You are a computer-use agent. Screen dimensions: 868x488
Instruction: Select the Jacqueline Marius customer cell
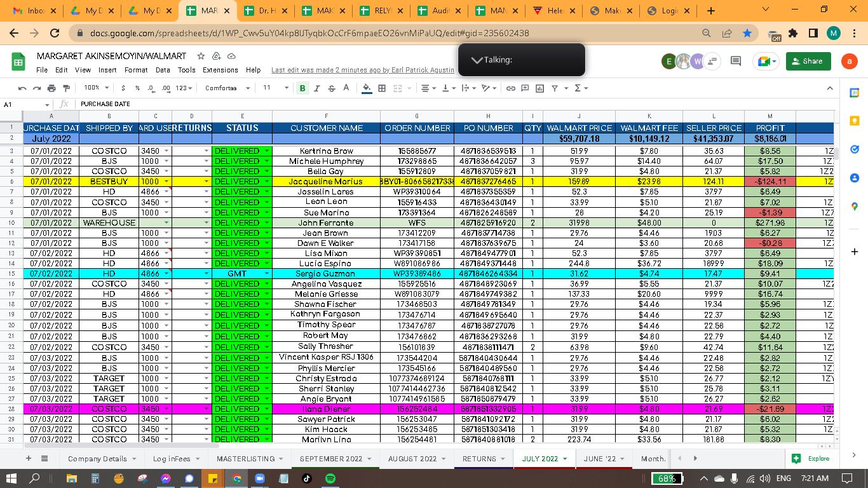326,182
